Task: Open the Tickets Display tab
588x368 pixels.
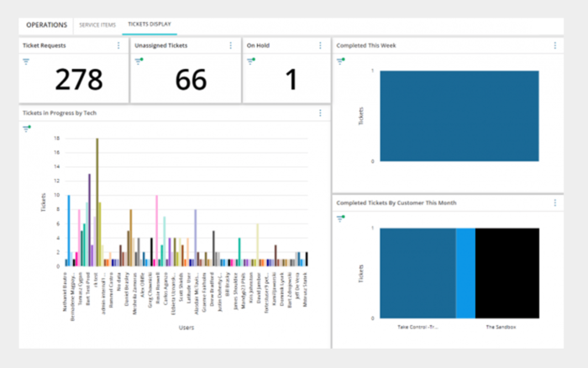Action: pyautogui.click(x=150, y=25)
